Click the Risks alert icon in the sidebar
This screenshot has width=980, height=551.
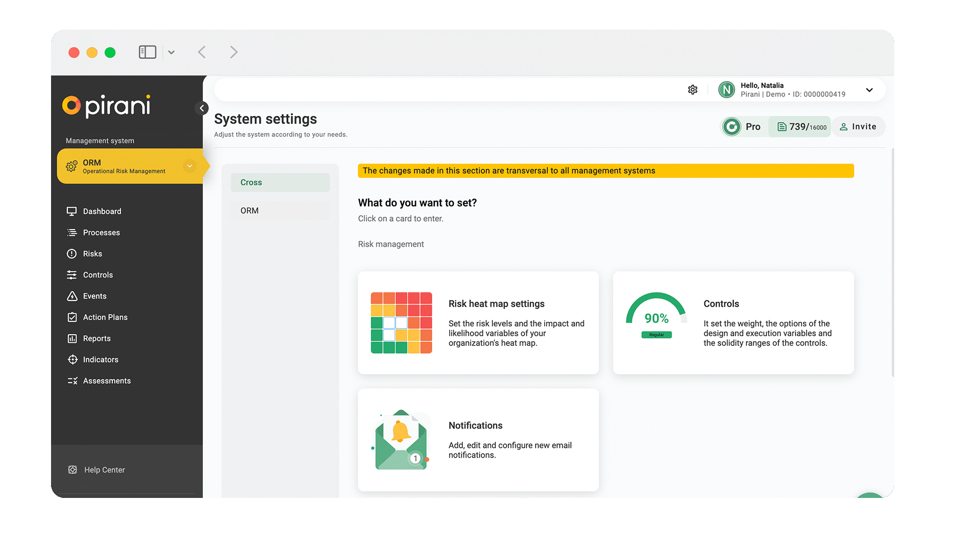pos(72,254)
